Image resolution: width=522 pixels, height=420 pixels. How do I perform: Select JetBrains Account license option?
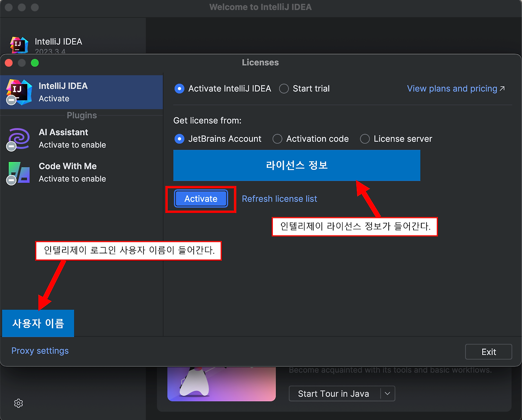coord(179,139)
